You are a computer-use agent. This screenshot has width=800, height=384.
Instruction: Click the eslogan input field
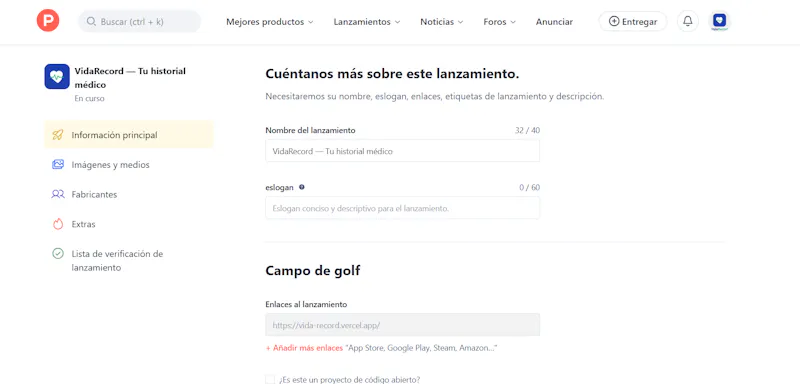402,208
